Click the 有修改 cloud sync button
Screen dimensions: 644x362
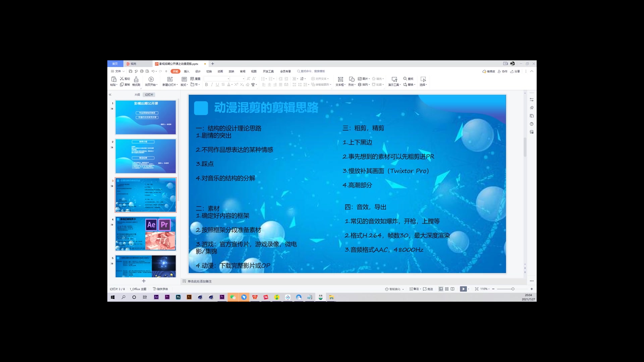point(489,71)
